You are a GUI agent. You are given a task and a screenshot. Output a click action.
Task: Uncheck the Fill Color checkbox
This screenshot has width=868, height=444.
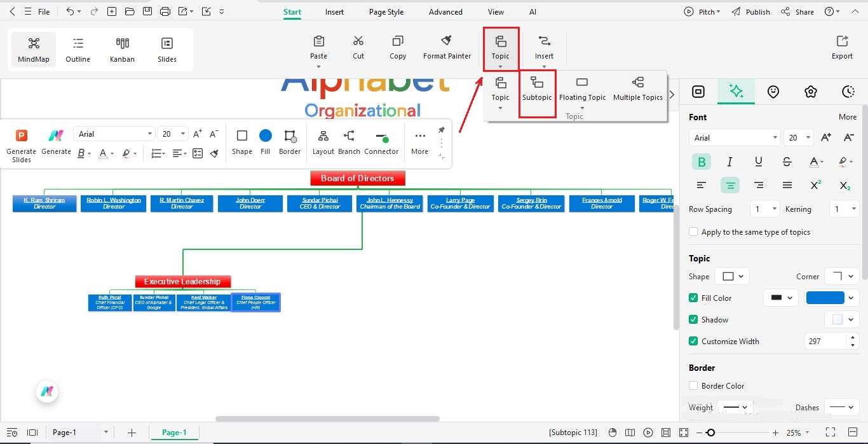(693, 298)
